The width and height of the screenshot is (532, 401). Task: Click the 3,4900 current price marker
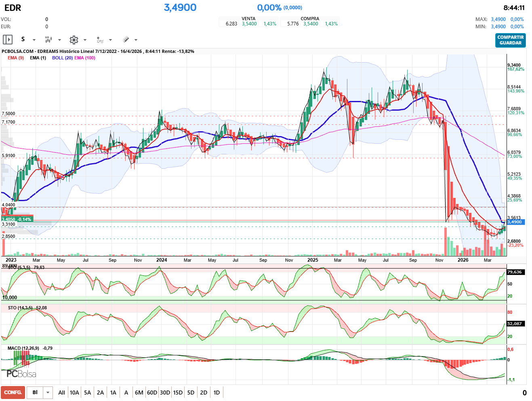coord(515,222)
